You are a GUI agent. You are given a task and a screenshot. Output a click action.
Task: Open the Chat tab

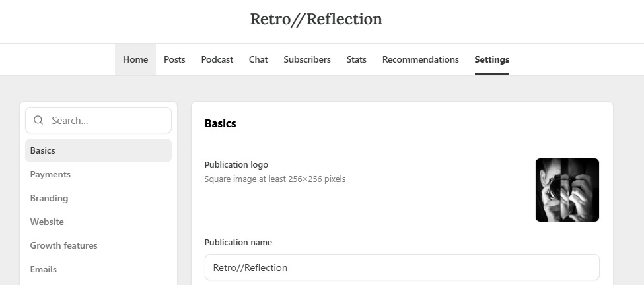pos(258,59)
